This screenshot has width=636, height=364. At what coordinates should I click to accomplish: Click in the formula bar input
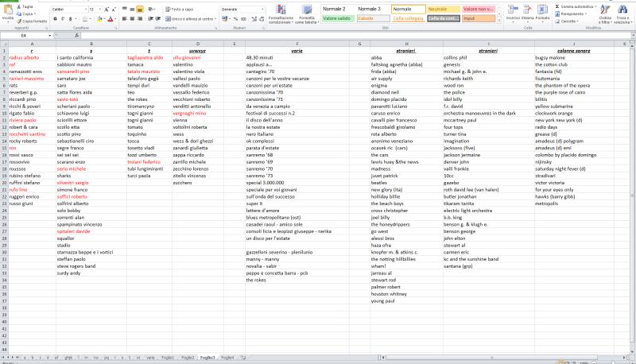(x=355, y=36)
